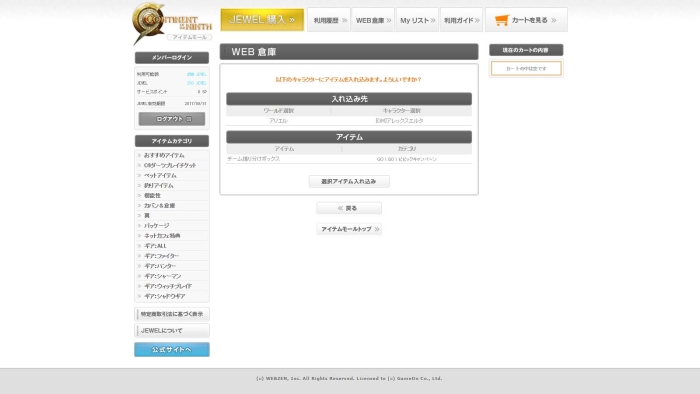This screenshot has height=394, width=700.
Task: Go to アイテムモールトップ
Action: point(349,229)
